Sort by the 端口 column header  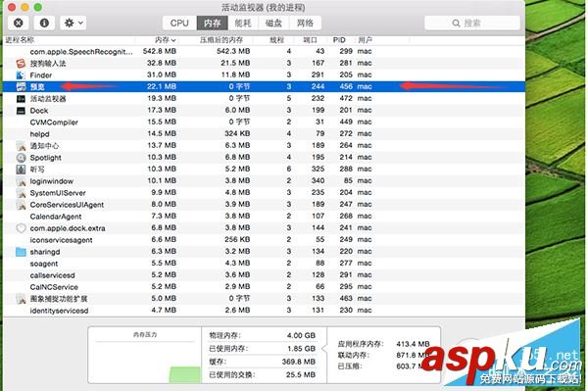310,40
